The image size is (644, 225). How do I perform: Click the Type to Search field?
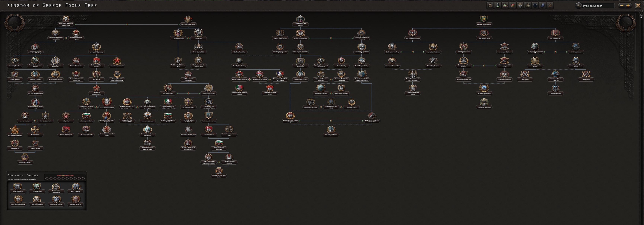(598, 6)
